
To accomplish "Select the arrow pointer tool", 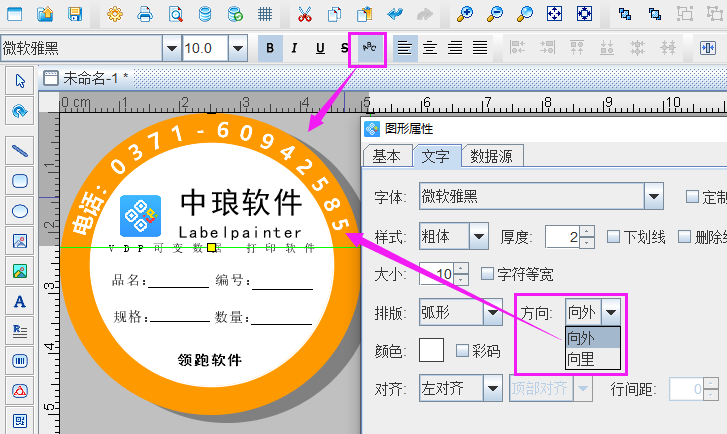I will pos(19,81).
